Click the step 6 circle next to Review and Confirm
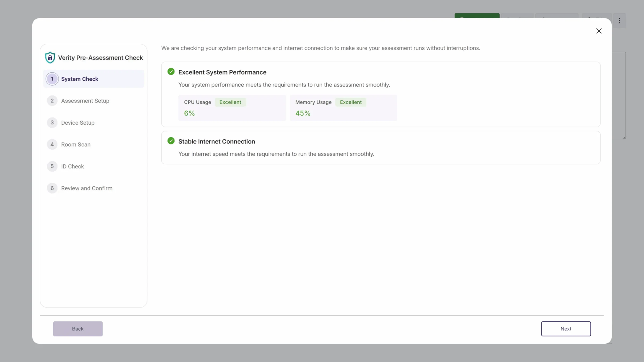This screenshot has height=362, width=644. (x=52, y=188)
